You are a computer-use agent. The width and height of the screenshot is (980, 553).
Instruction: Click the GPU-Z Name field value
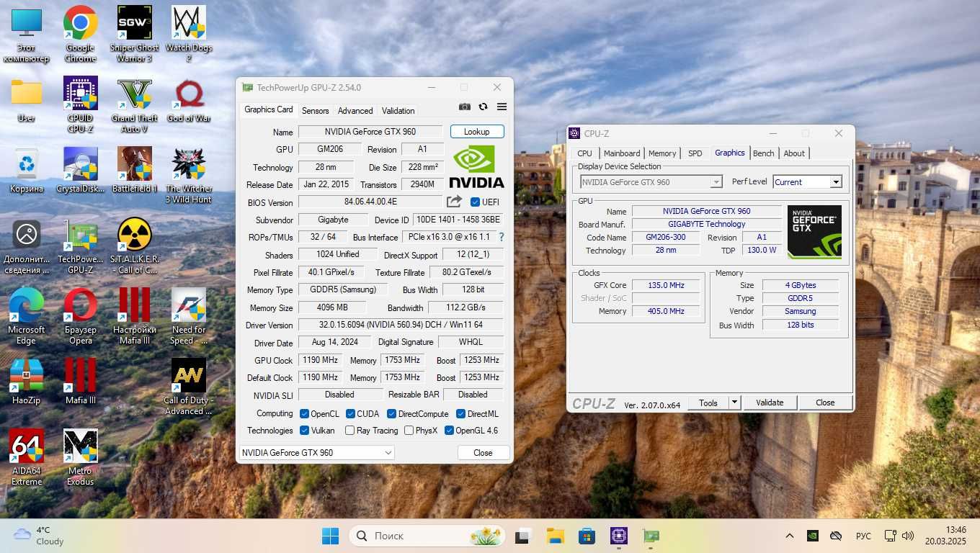coord(370,132)
